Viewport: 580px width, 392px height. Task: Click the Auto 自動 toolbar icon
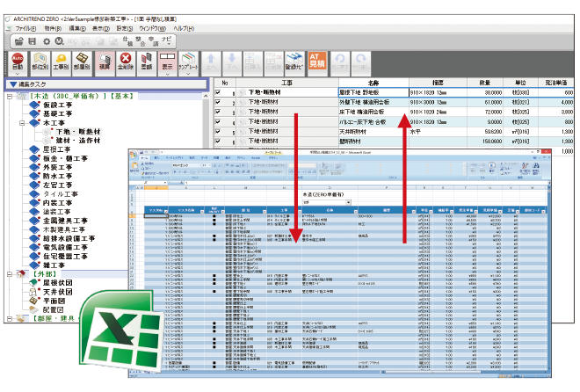(18, 62)
